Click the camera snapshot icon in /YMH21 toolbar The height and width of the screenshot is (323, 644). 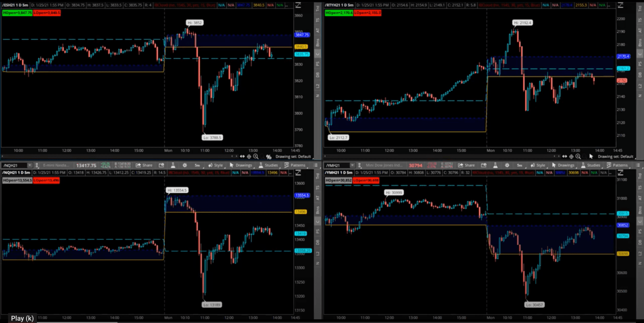pyautogui.click(x=484, y=165)
